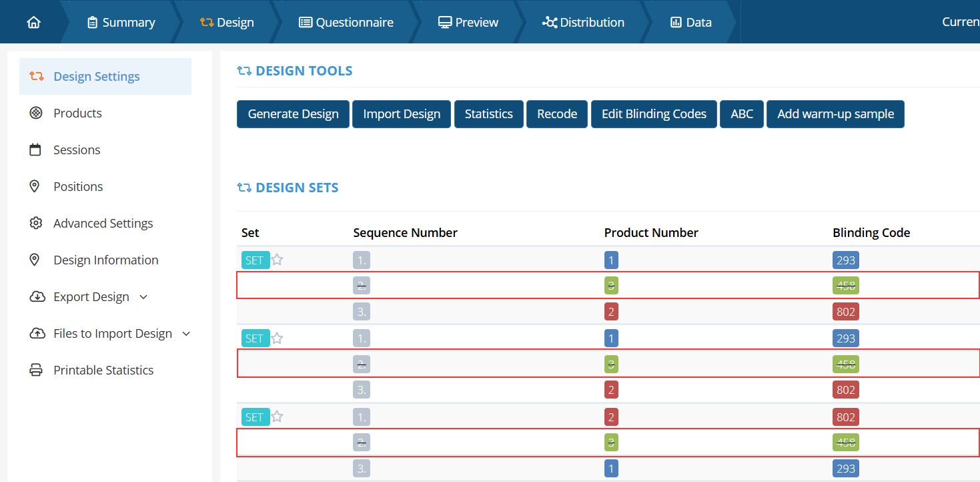Click the Advanced Settings gear icon
This screenshot has height=482, width=980.
click(x=36, y=223)
